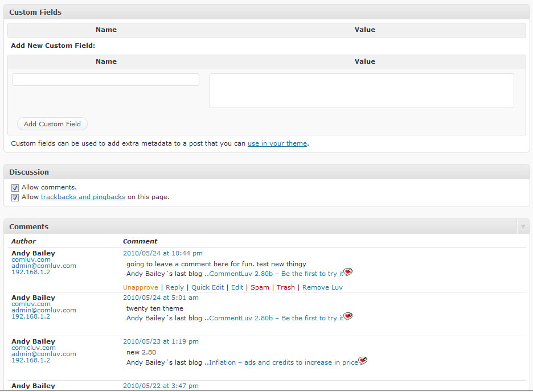Unapprove the first Andy Bailey comment
The width and height of the screenshot is (533, 392).
coord(141,287)
